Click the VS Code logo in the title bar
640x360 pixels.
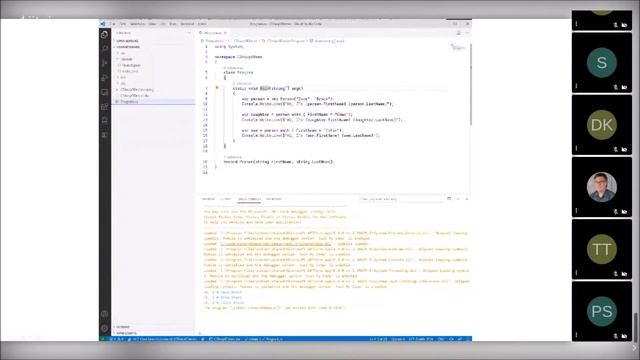click(103, 24)
